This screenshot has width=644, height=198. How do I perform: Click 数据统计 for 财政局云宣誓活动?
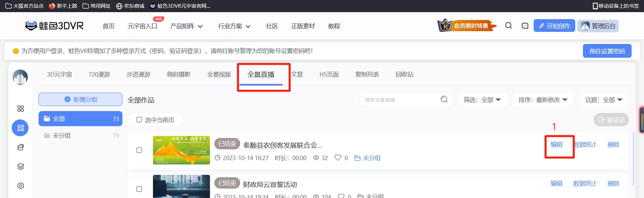585,184
